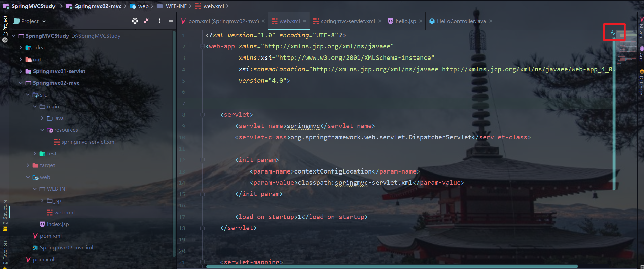Collapse the src folder
Screen dimensions: 644x269
tap(28, 94)
